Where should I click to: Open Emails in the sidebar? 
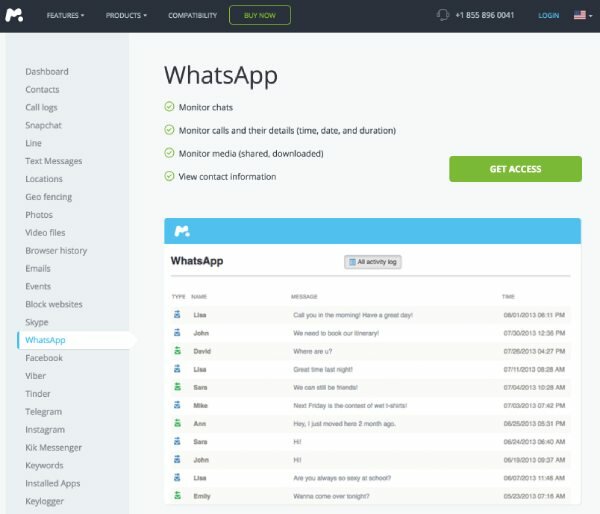(38, 269)
